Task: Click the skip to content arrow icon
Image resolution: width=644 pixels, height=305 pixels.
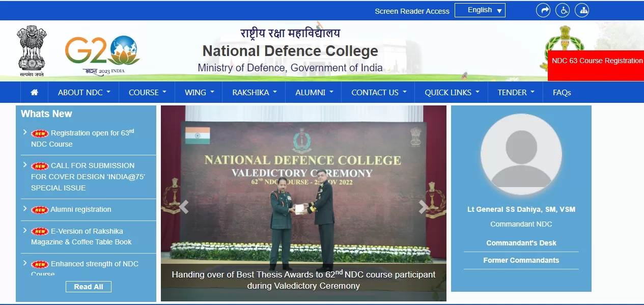Action: coord(543,10)
